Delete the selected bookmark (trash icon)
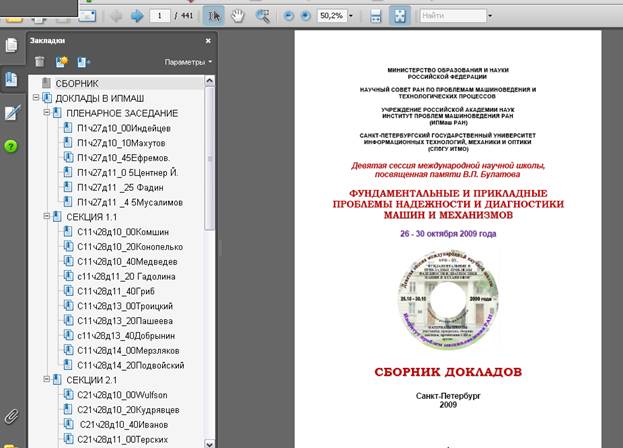623x448 pixels. 39,62
